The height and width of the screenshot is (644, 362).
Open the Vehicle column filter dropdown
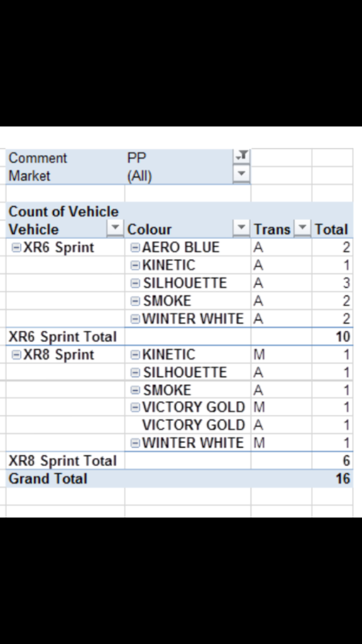tap(115, 228)
